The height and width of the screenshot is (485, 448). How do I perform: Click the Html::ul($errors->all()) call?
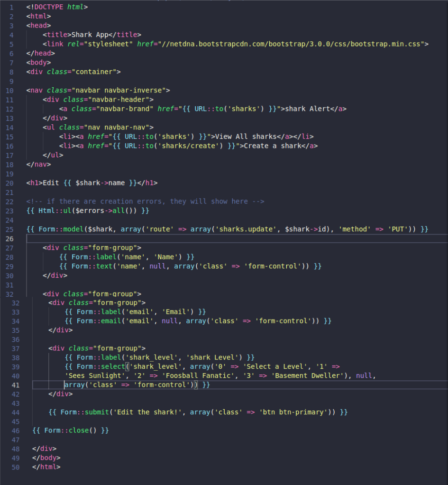(88, 211)
